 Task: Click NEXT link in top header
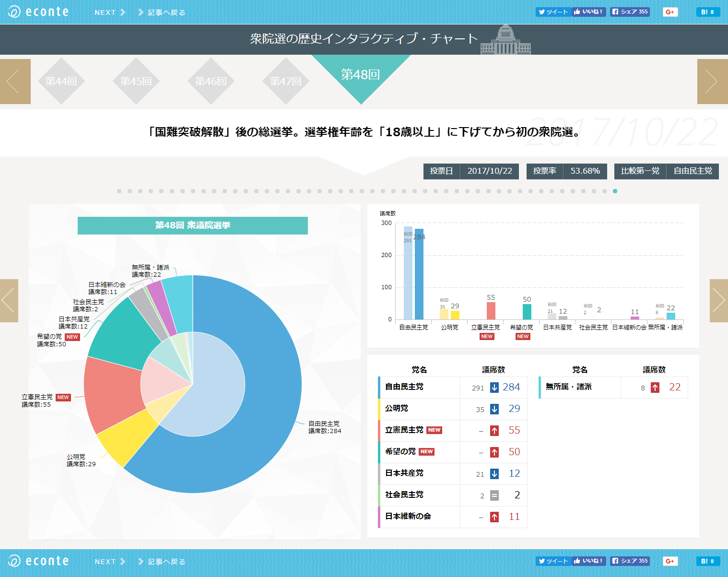109,12
